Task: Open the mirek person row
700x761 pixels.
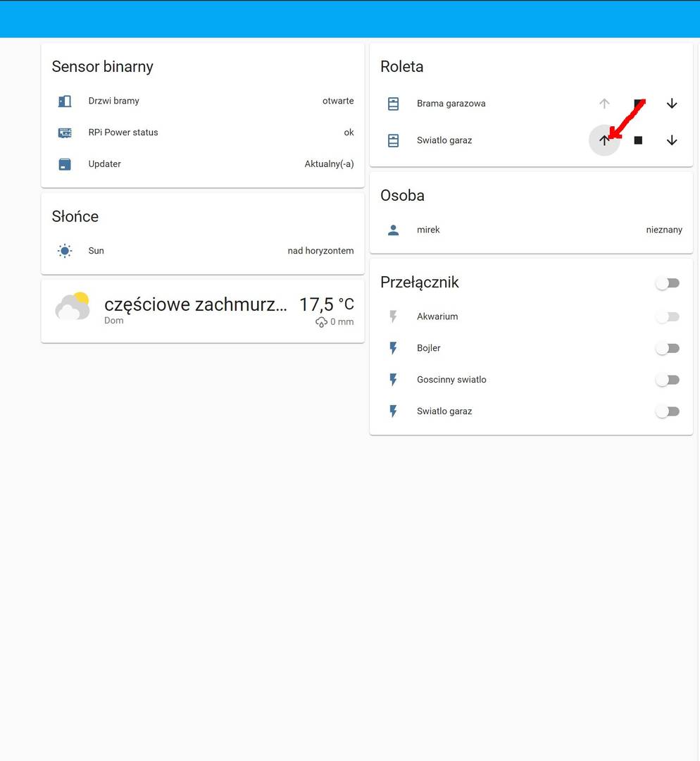Action: pos(531,230)
